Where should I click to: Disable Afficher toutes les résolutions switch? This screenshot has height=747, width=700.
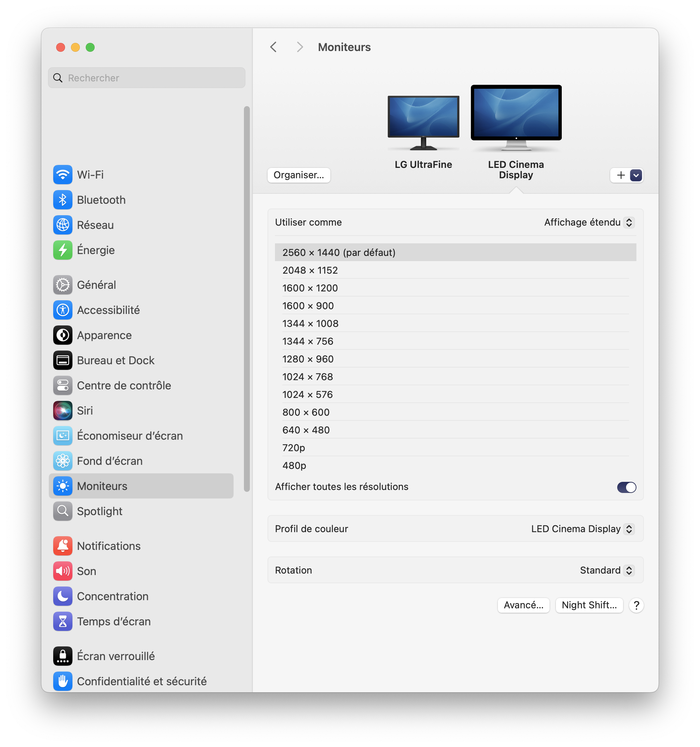tap(626, 487)
